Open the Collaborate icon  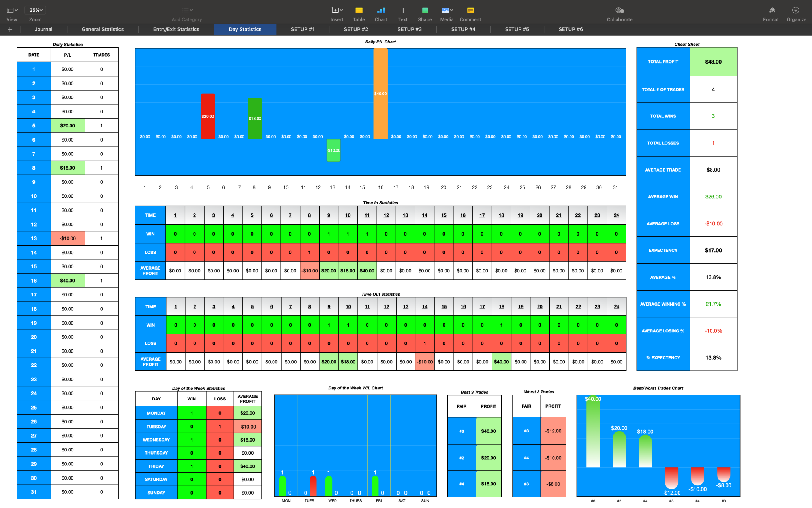pyautogui.click(x=619, y=10)
